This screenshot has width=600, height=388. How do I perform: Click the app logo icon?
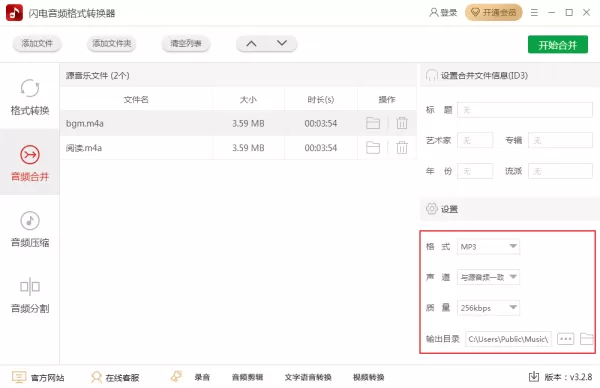click(x=14, y=13)
